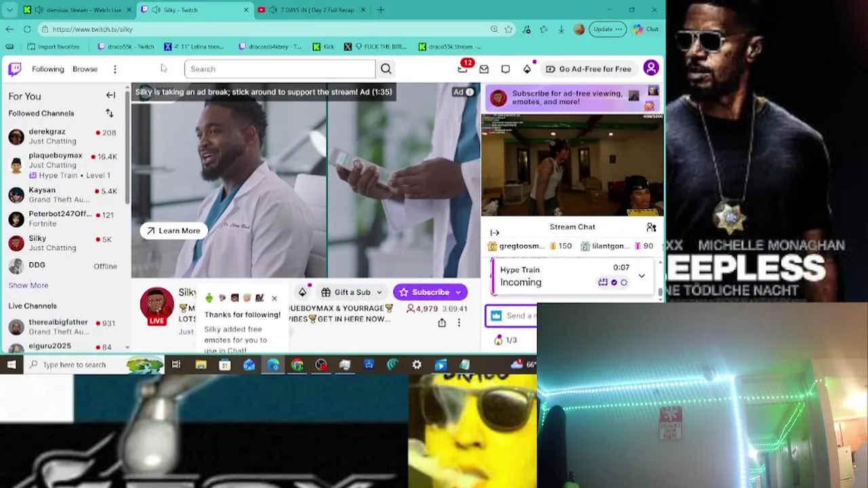Switch to the 7 DAYS IN YouTube tab

[x=311, y=10]
